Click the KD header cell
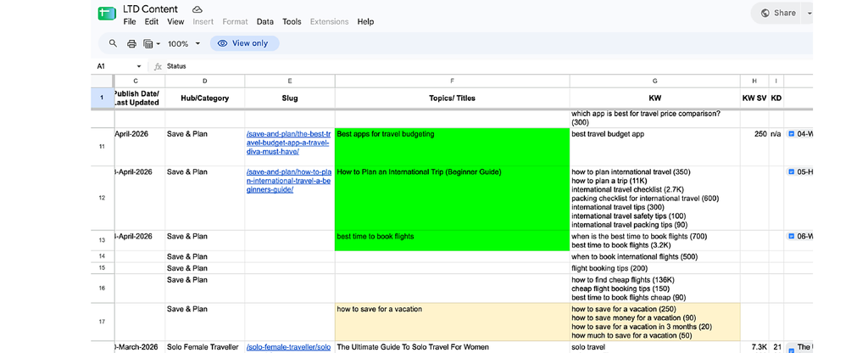Image resolution: width=868 pixels, height=353 pixels. coord(776,98)
